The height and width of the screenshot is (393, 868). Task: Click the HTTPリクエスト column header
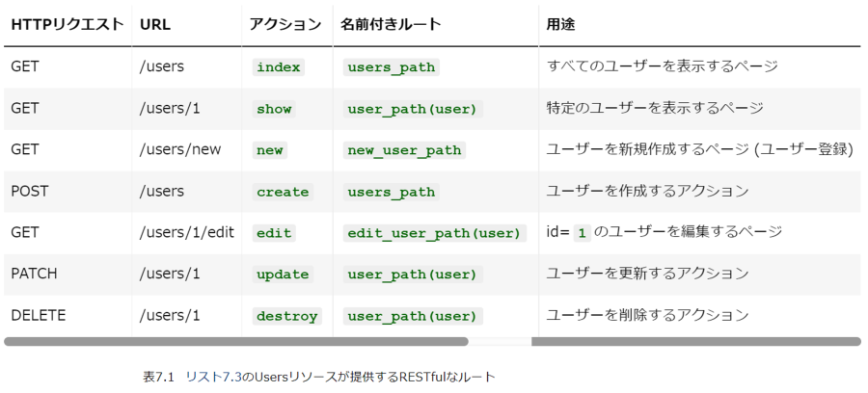point(68,25)
